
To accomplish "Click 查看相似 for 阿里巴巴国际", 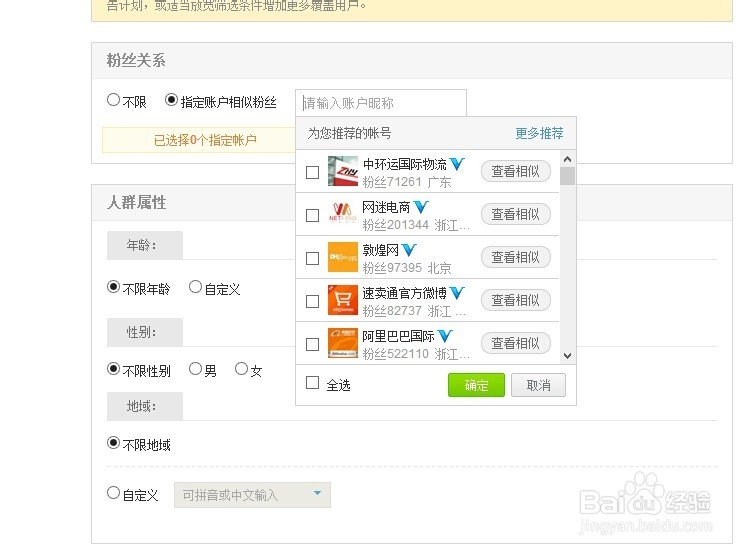I will [515, 343].
